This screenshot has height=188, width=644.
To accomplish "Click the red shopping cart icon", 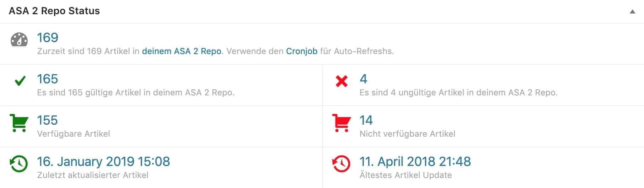I will click(341, 123).
